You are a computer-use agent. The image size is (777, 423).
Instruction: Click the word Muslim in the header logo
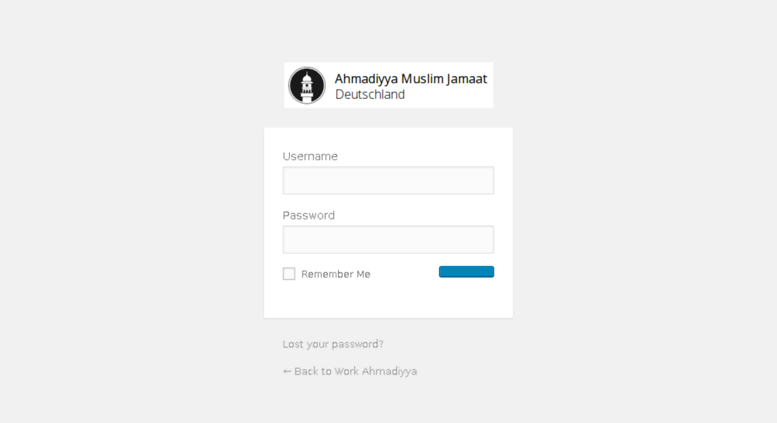422,79
